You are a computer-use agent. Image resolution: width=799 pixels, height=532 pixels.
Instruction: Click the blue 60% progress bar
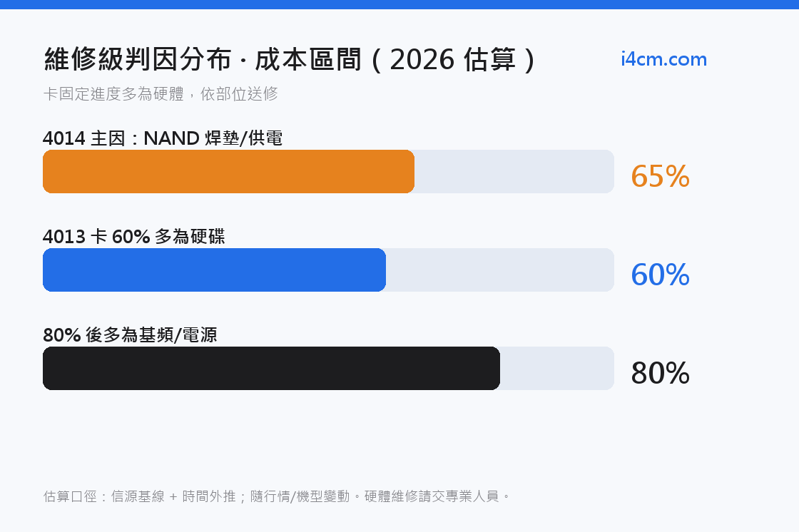click(214, 270)
